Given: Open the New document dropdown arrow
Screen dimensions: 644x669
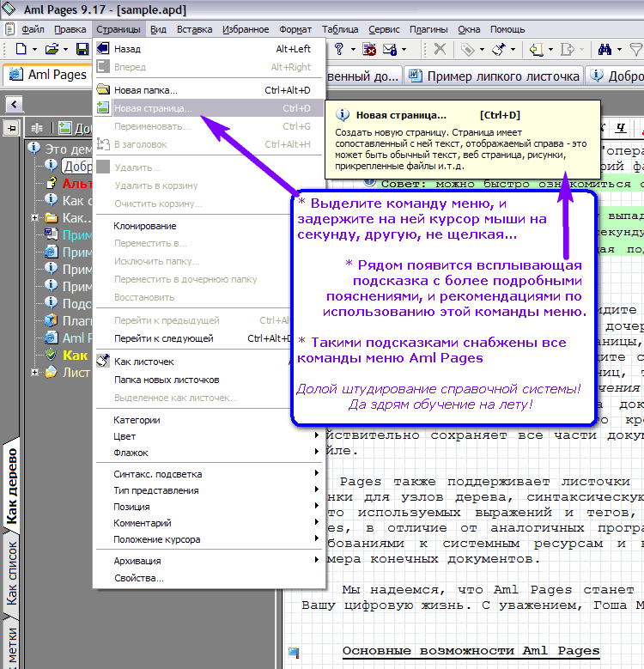Looking at the screenshot, I should (34, 50).
